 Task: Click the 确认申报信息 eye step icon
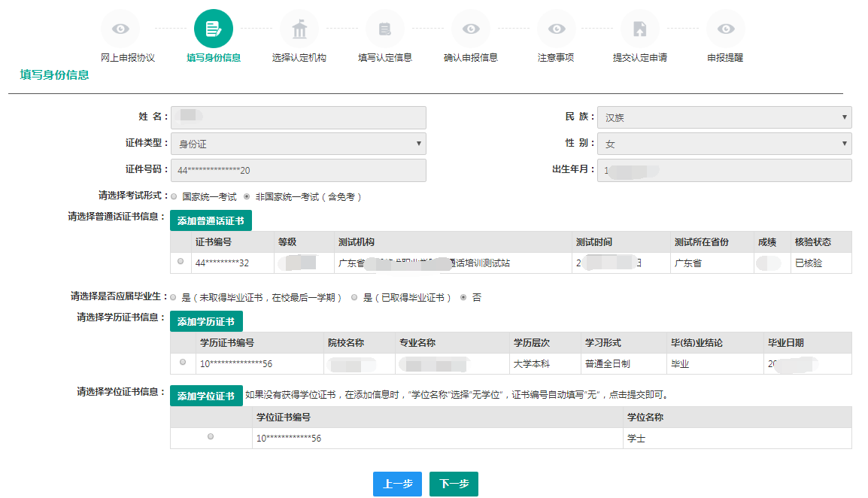point(470,29)
